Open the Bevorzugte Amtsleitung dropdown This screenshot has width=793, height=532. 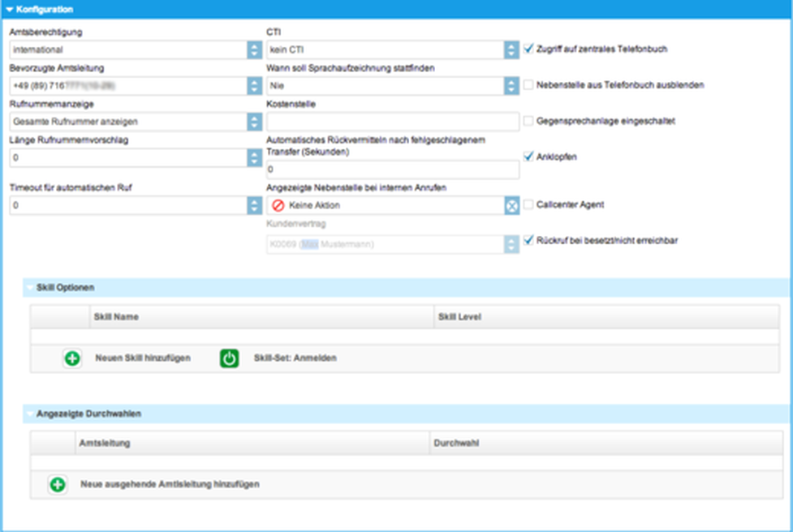click(x=253, y=85)
